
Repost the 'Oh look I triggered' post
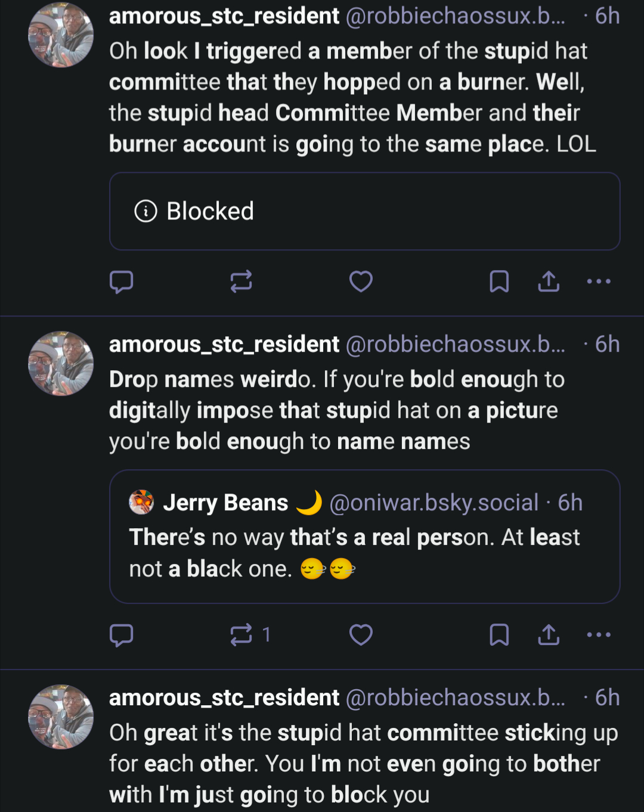(241, 281)
